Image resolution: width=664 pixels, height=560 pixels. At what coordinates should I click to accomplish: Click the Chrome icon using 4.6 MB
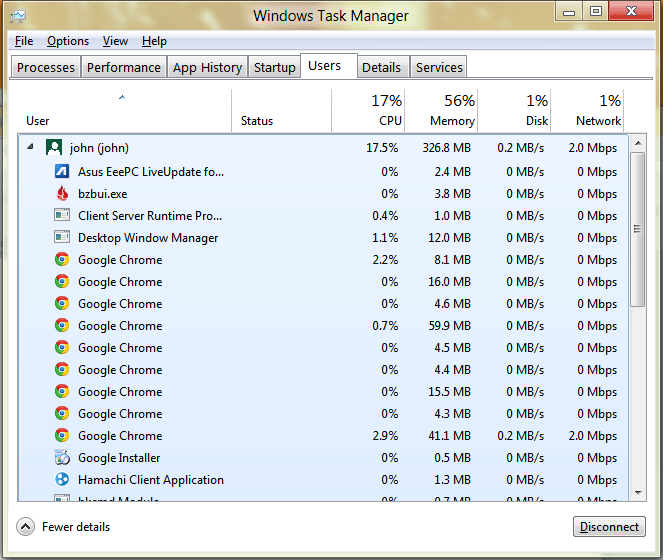point(62,303)
